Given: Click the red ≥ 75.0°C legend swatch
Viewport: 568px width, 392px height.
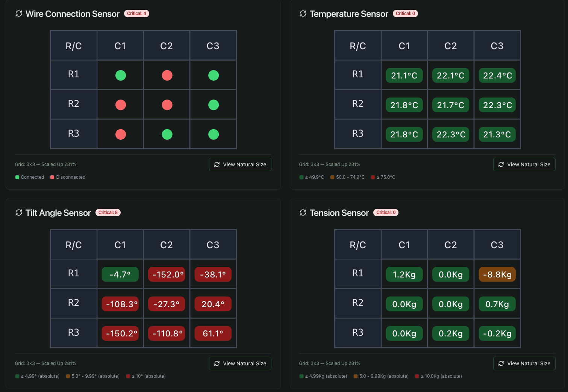Looking at the screenshot, I should tap(373, 177).
